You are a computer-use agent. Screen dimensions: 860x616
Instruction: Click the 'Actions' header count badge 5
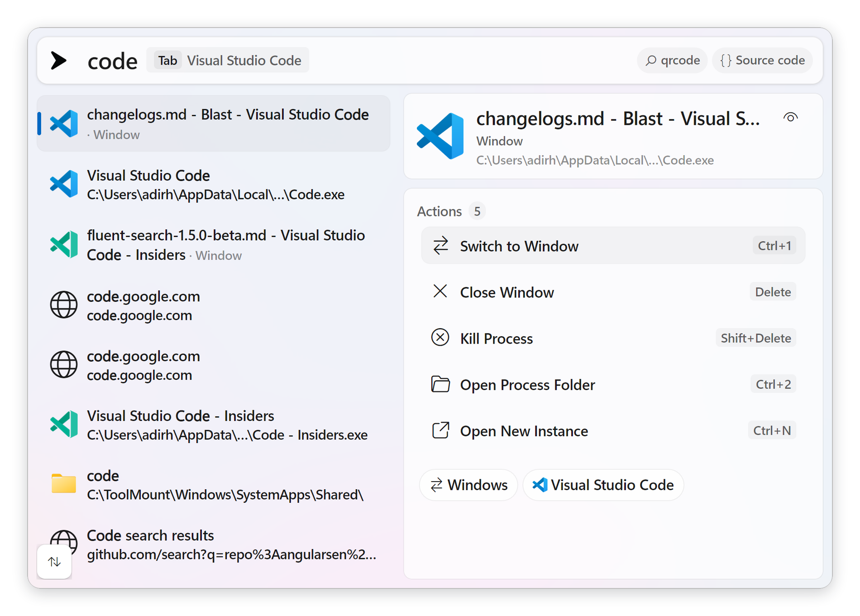(477, 211)
